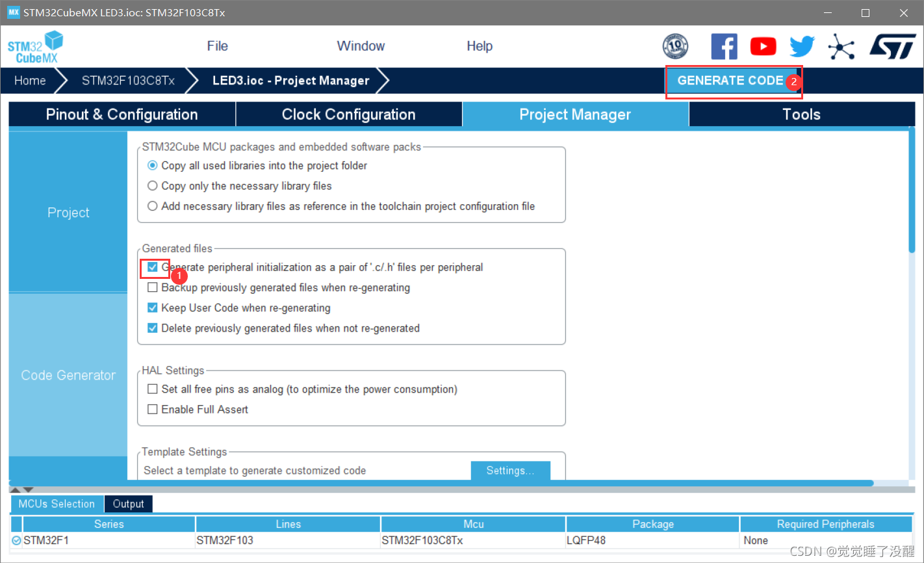Open the Code Generator side section

click(68, 375)
